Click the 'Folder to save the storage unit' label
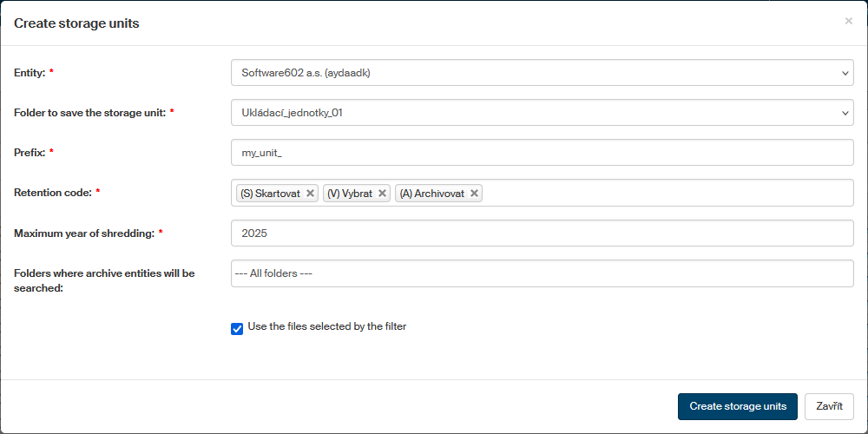Viewport: 868px width, 434px height. pos(89,113)
